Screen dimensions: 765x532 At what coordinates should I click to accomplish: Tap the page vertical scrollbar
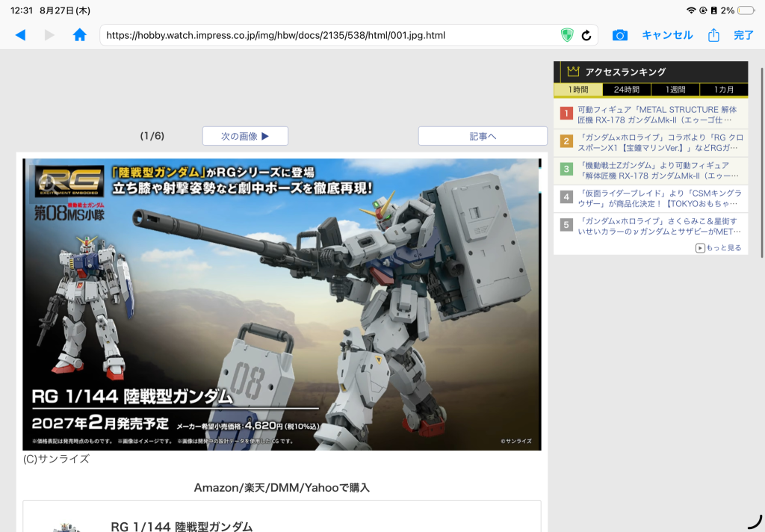point(762,162)
